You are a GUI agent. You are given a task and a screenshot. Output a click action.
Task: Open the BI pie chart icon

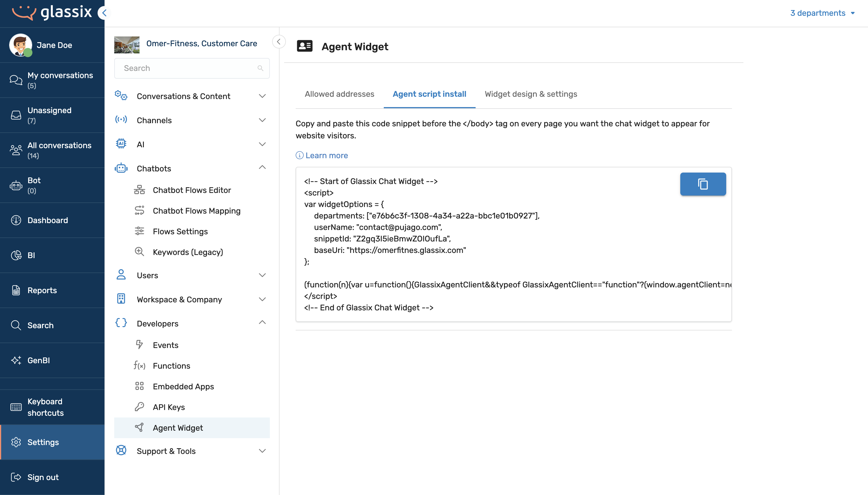[16, 255]
